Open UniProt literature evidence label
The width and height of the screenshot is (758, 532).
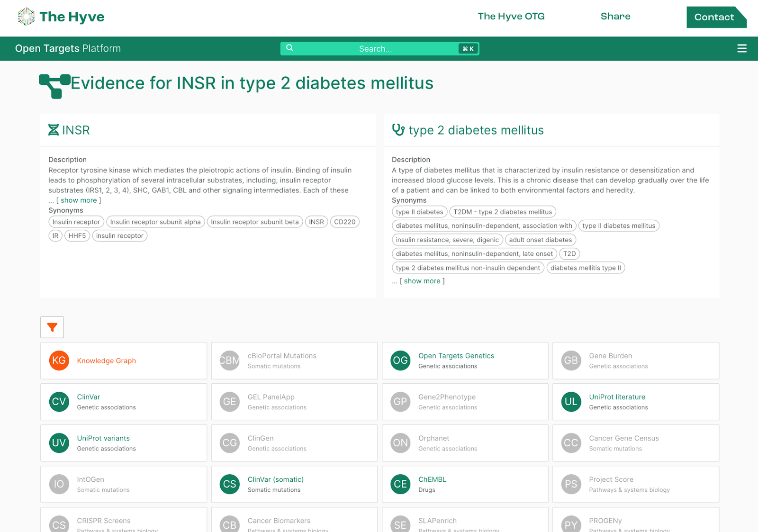tap(617, 397)
